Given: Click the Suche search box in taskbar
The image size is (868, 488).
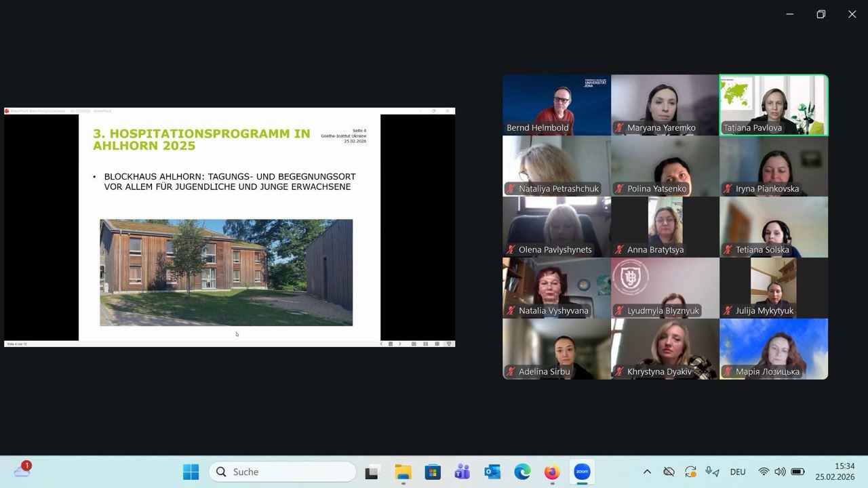Looking at the screenshot, I should coord(282,472).
